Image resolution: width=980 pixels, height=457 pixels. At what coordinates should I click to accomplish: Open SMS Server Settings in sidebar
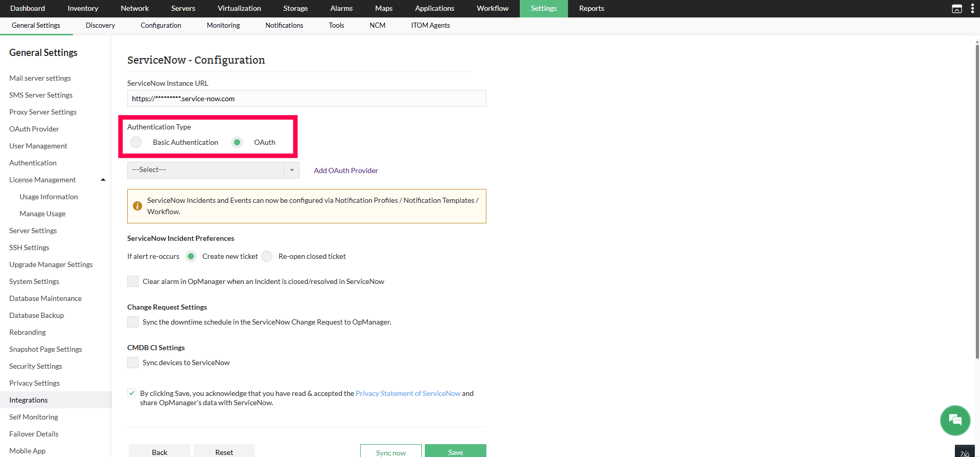coord(41,95)
